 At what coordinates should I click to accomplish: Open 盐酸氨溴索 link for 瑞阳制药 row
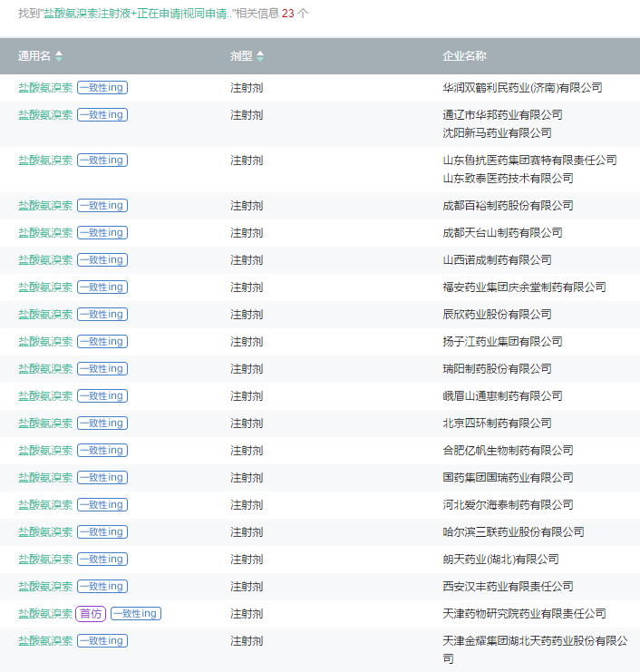coord(45,369)
